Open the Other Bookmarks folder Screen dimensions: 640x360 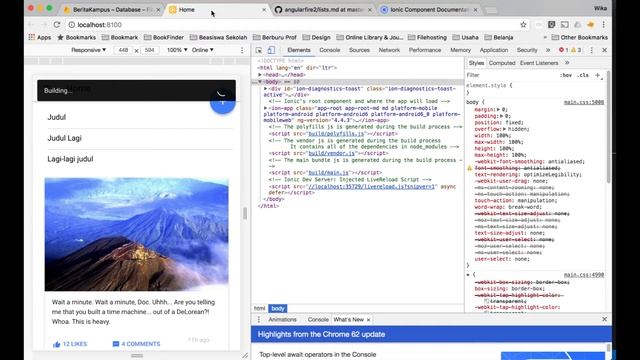(x=580, y=37)
